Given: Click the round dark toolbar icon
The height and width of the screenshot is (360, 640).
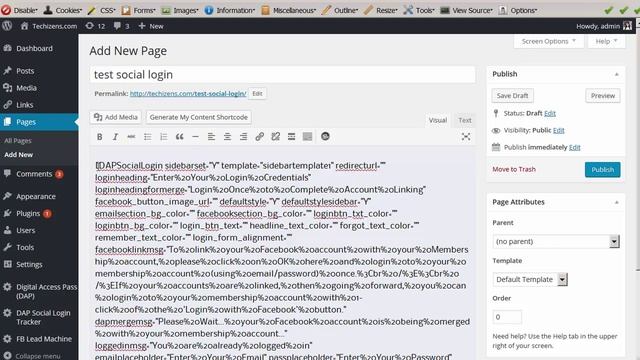Looking at the screenshot, I should pos(325,136).
